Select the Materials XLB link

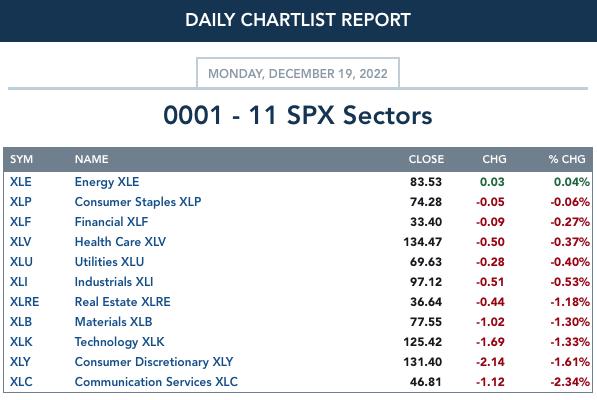113,322
